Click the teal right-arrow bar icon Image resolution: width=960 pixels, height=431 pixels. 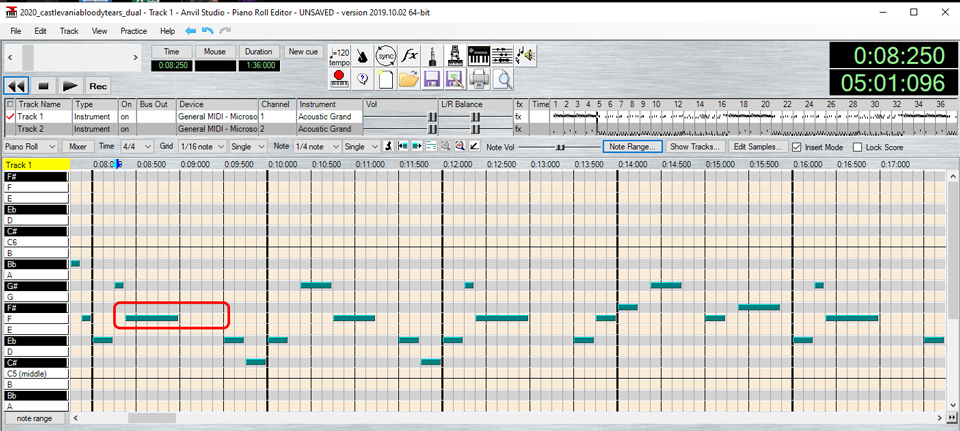click(417, 147)
